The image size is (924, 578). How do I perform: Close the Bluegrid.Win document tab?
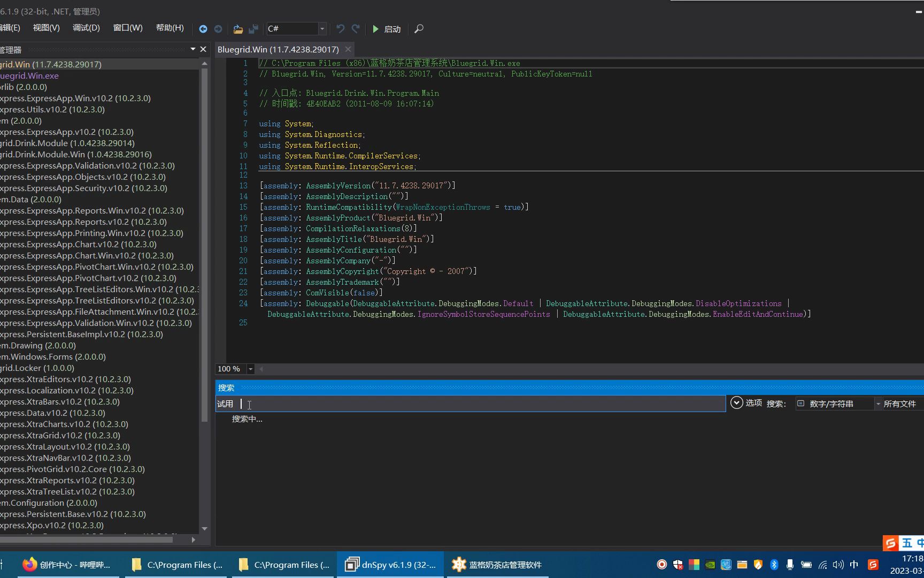348,49
